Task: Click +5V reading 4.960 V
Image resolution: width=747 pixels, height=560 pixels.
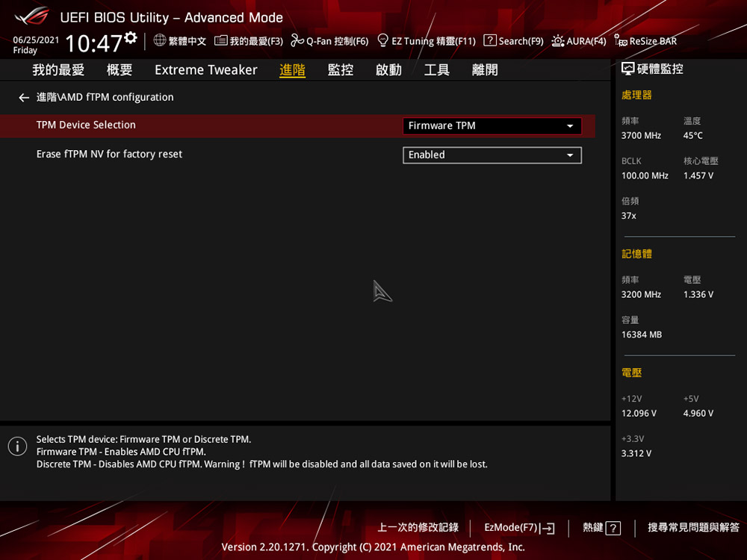Action: (x=698, y=414)
